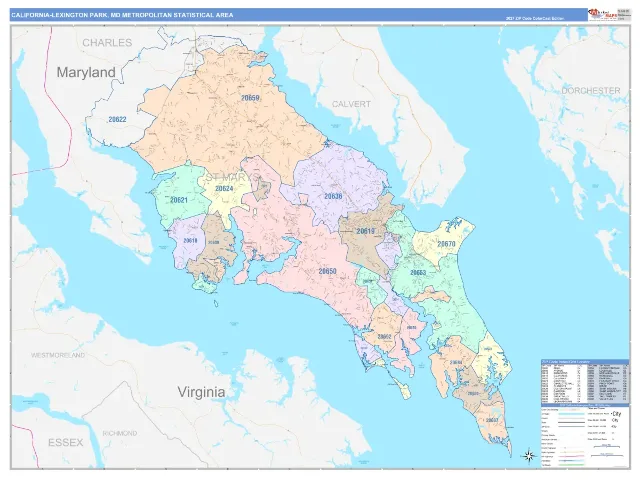Click ZIP code label 20659
This screenshot has height=480, width=640.
click(x=250, y=98)
